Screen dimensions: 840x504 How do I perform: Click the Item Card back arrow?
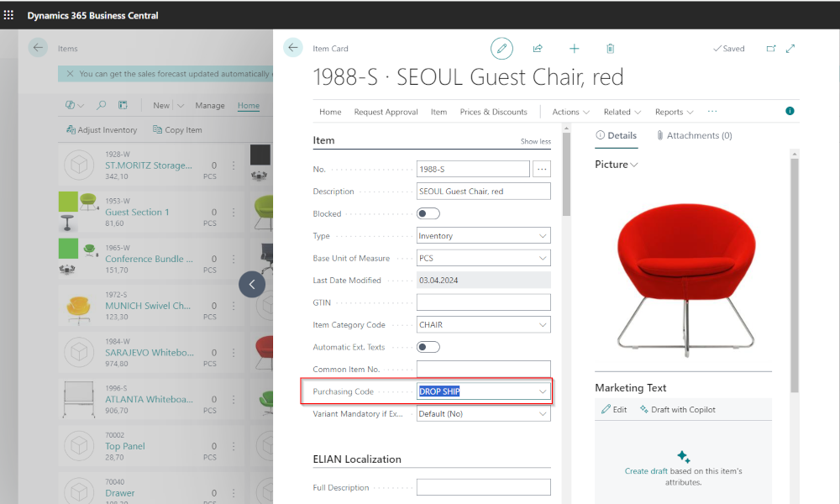click(x=293, y=48)
